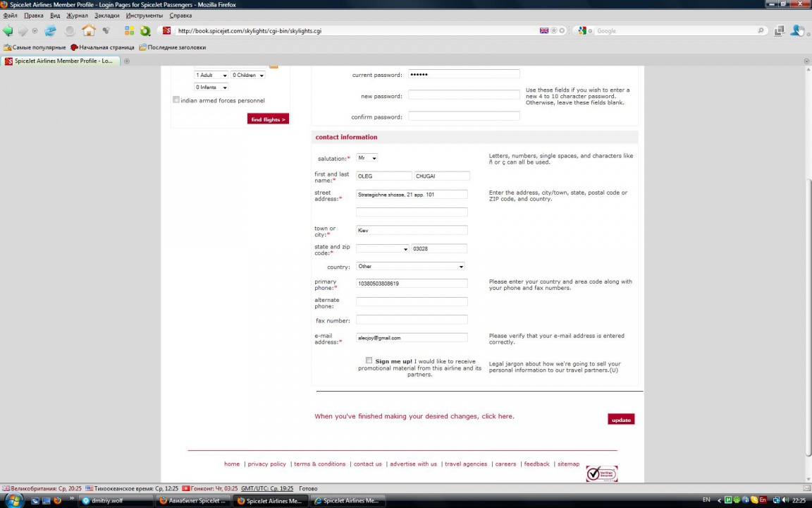
Task: Open the state dropdown
Action: coord(382,249)
